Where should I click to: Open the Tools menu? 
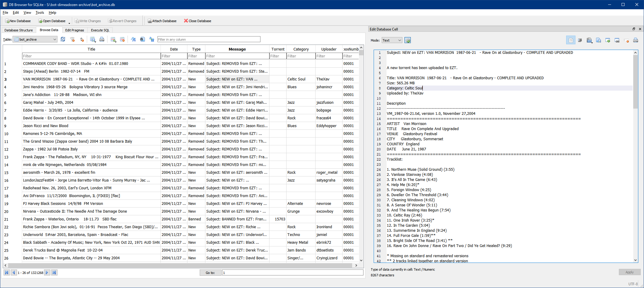click(40, 13)
